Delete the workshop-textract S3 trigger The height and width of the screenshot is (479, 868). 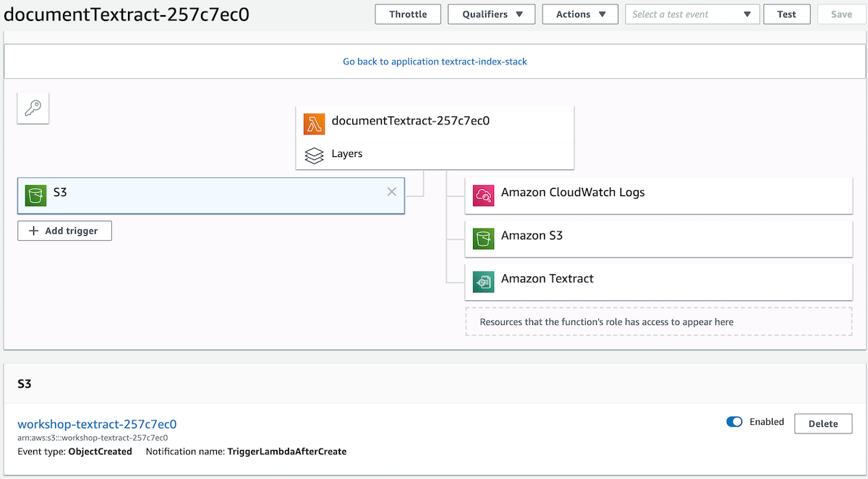pyautogui.click(x=823, y=423)
